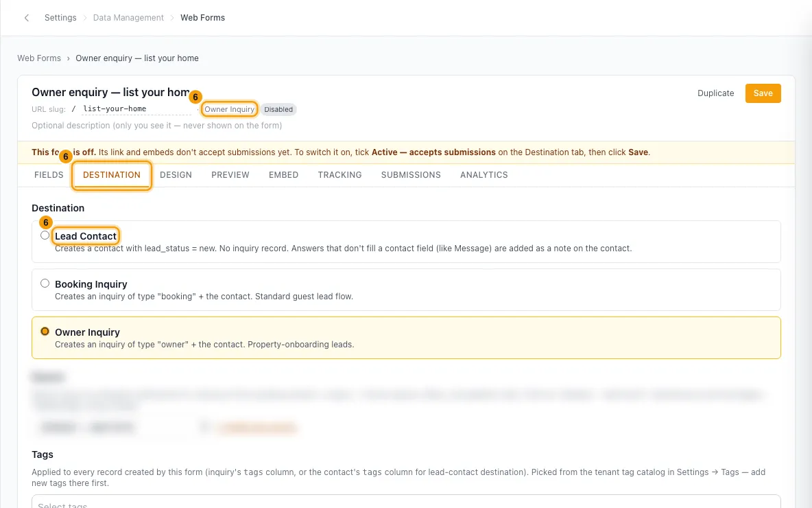Click the 'This form is off' warning banner
The width and height of the screenshot is (812, 508).
click(406, 152)
